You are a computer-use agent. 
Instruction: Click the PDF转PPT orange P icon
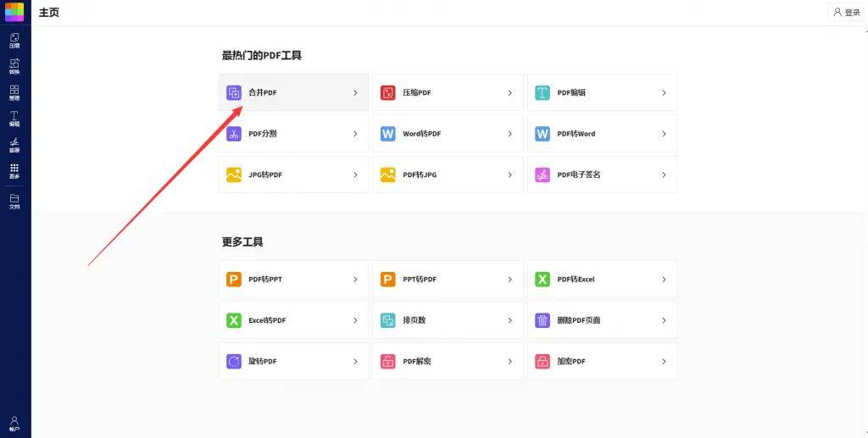(234, 280)
